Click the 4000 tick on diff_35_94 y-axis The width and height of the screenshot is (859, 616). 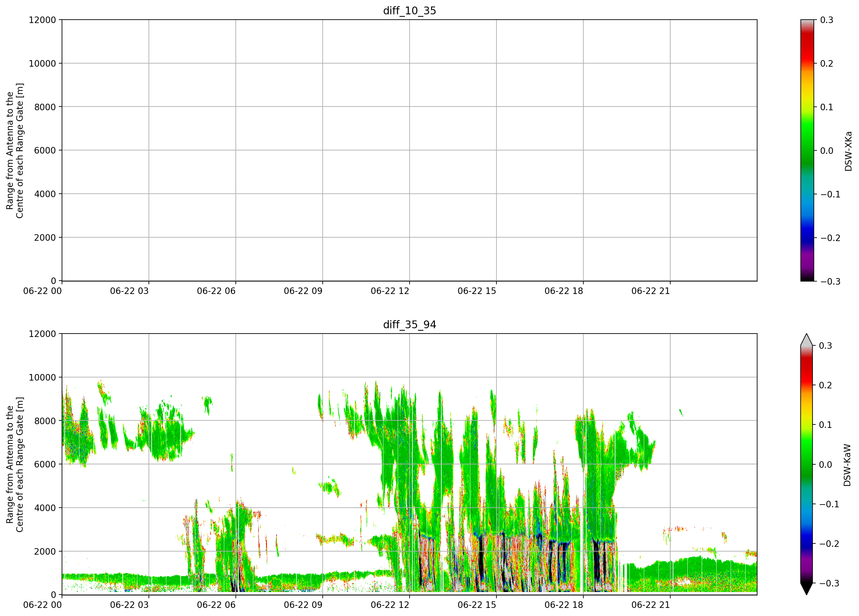click(45, 508)
